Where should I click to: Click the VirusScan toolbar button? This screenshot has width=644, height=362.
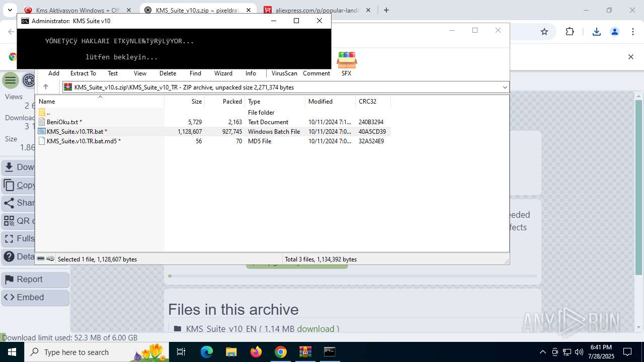pyautogui.click(x=284, y=73)
